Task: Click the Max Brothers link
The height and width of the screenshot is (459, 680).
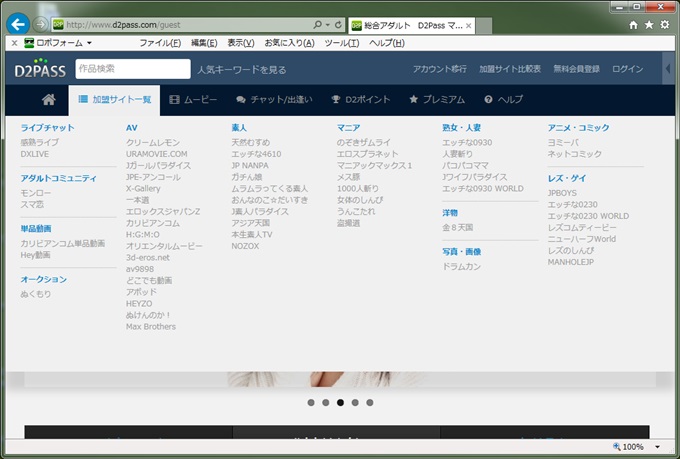Action: [x=151, y=327]
